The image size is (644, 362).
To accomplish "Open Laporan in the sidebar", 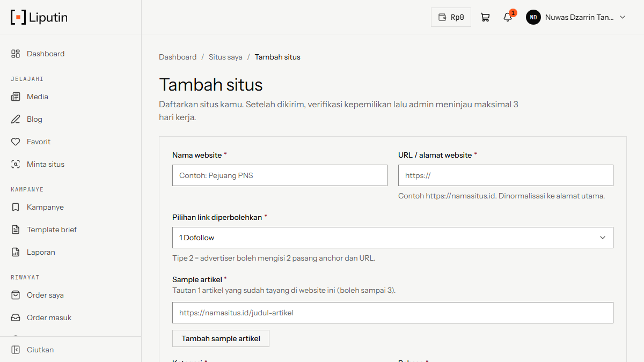I will (70, 252).
